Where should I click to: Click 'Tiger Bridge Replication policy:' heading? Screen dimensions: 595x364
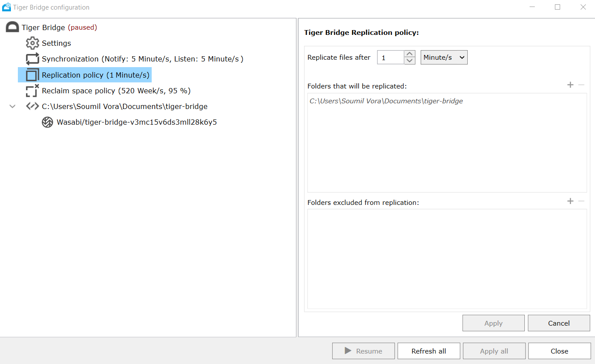point(361,33)
